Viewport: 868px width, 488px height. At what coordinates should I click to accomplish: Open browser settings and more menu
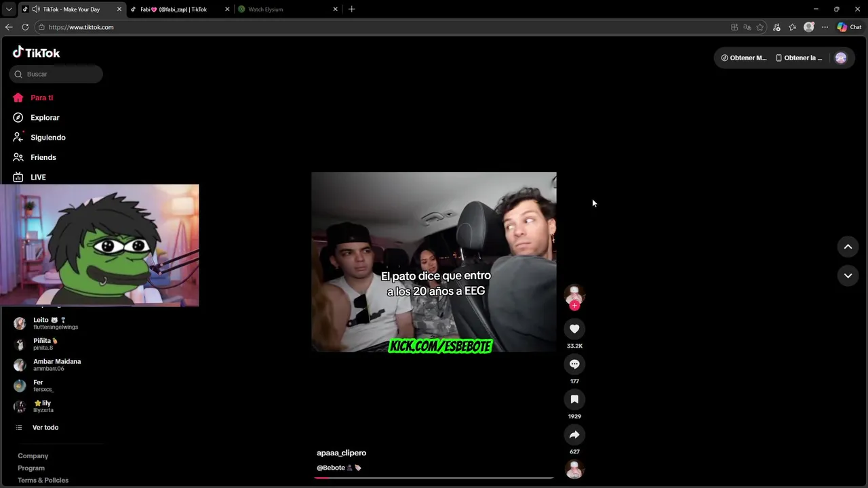click(825, 27)
